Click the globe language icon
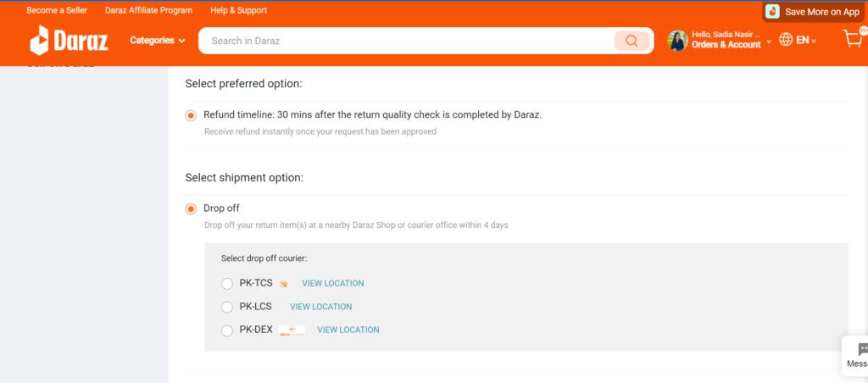This screenshot has width=868, height=383. point(786,40)
